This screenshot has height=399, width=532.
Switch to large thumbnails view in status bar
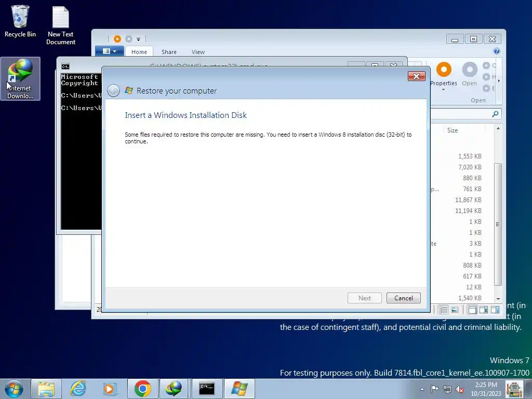[x=455, y=310]
